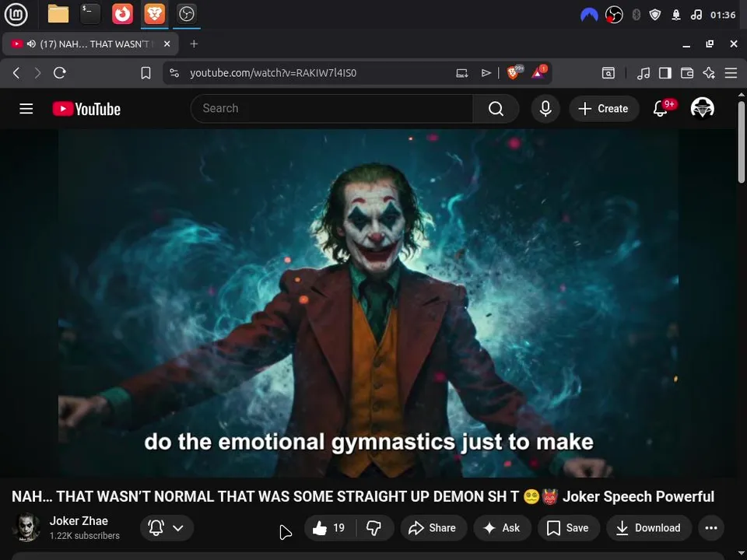
Task: Click the scrollbar down arrow
Action: pos(742,554)
